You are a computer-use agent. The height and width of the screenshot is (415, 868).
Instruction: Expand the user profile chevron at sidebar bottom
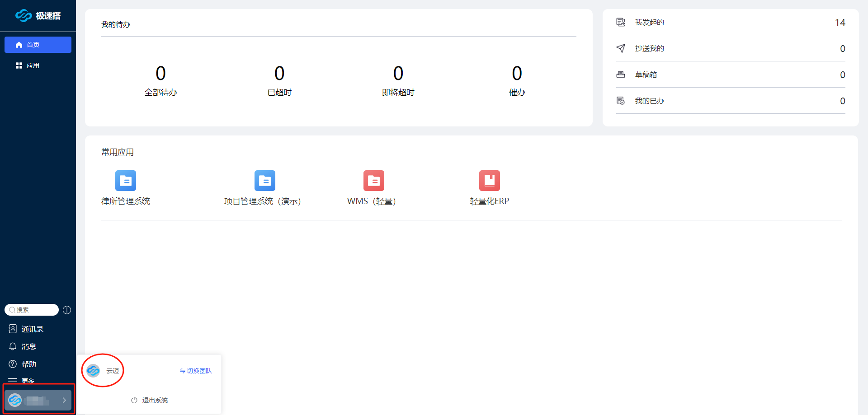64,400
